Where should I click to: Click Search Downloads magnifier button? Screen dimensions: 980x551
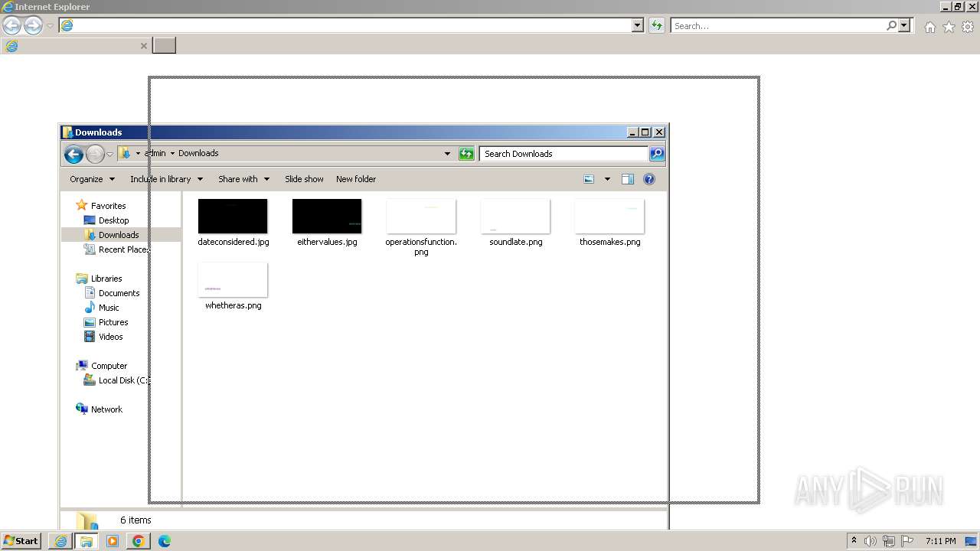coord(657,154)
